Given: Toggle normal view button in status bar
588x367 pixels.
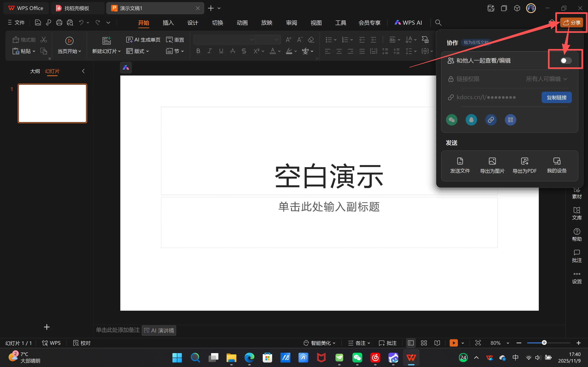Looking at the screenshot, I should (x=411, y=343).
